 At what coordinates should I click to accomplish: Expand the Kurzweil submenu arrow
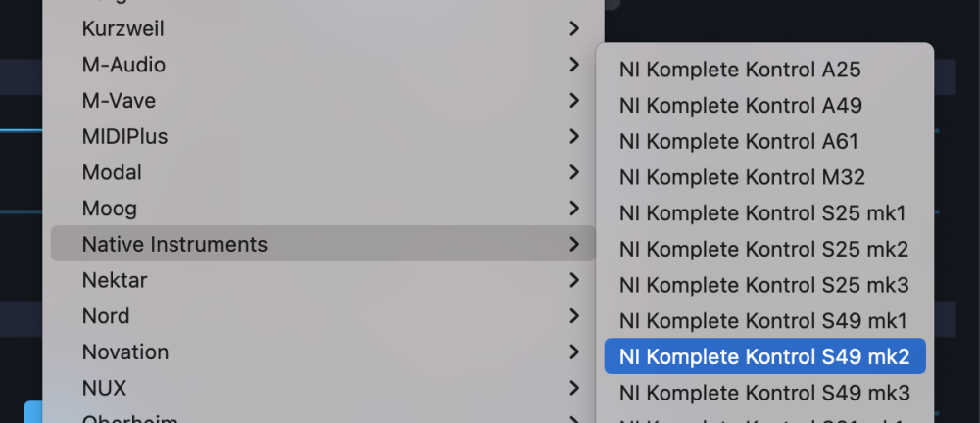click(574, 28)
